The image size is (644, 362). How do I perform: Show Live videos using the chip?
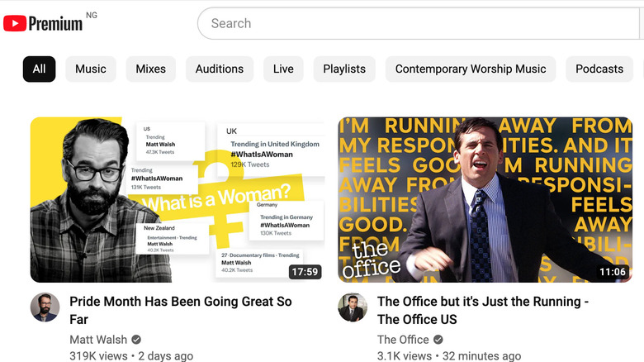pos(283,69)
